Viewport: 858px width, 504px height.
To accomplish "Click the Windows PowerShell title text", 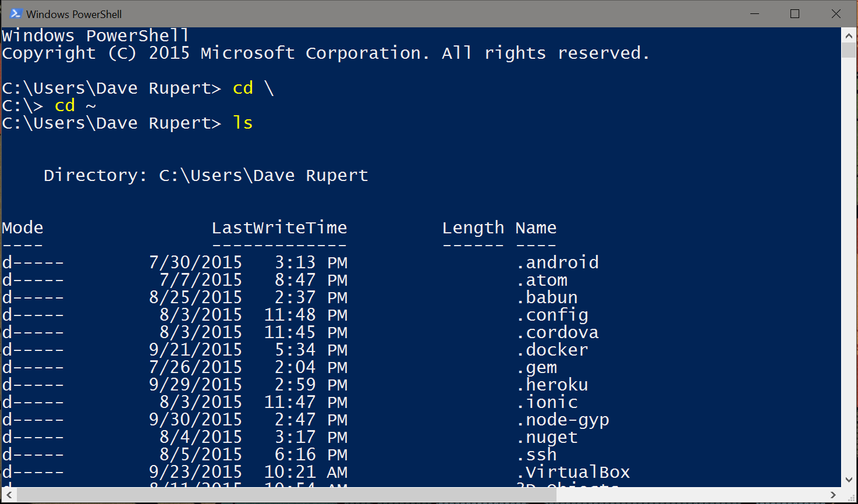I will [74, 14].
